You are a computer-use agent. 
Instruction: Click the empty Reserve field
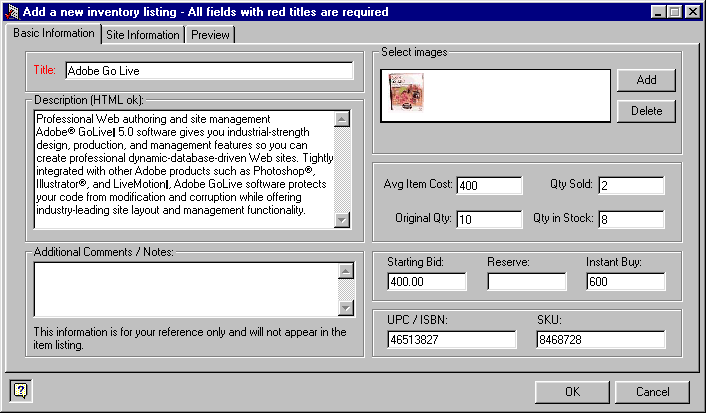[x=527, y=281]
